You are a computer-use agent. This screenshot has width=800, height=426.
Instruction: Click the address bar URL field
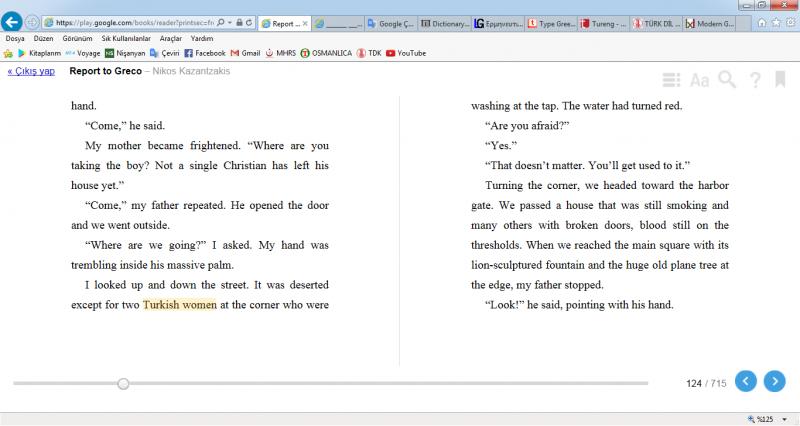coord(135,23)
